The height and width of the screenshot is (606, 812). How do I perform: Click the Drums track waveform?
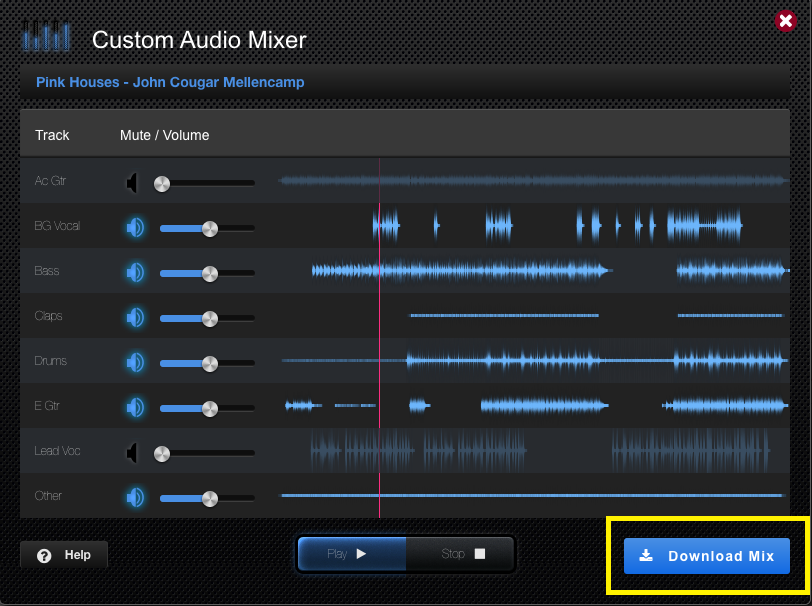(534, 360)
